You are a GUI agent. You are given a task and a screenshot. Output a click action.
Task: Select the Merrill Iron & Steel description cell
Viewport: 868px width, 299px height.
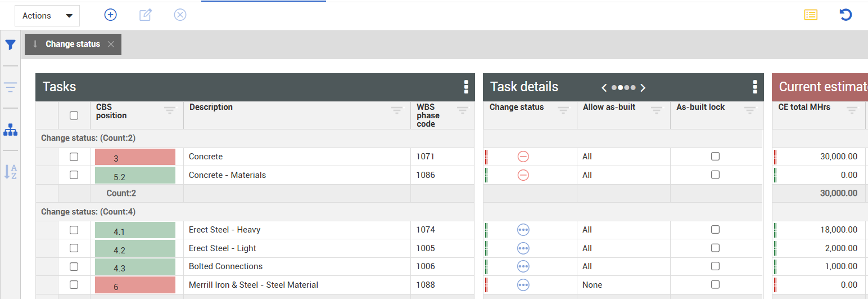[254, 285]
